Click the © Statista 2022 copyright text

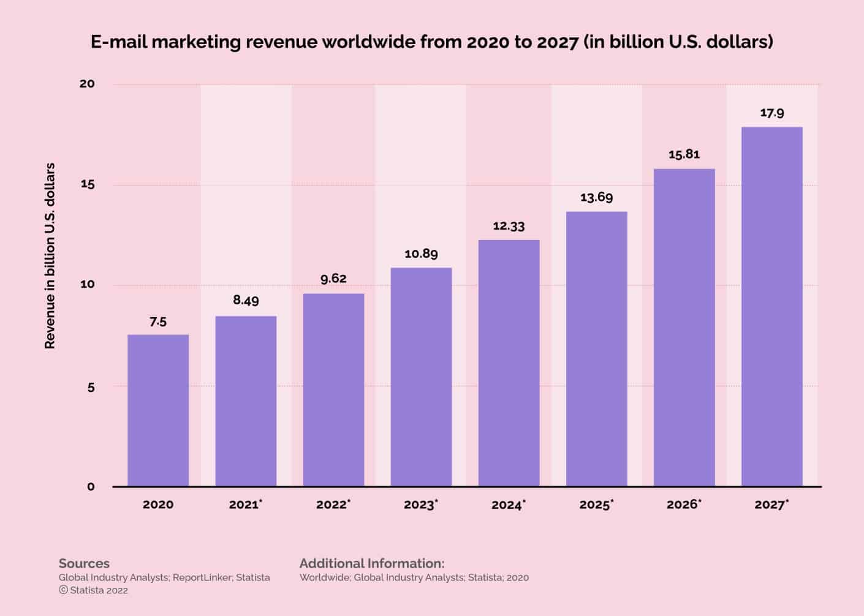[x=93, y=590]
